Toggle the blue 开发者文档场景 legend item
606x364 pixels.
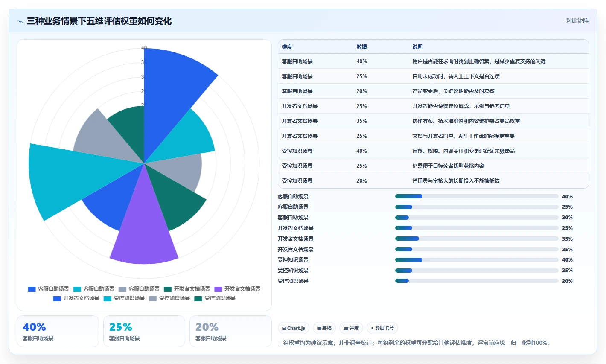click(76, 298)
